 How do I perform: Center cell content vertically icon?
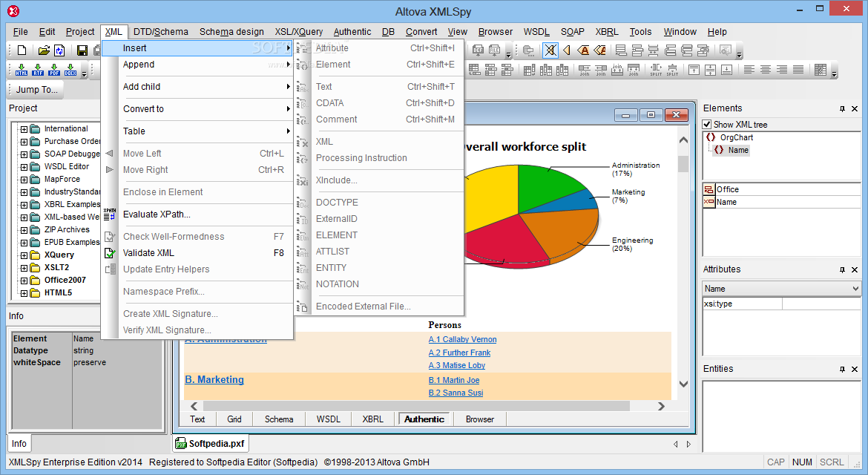[710, 70]
